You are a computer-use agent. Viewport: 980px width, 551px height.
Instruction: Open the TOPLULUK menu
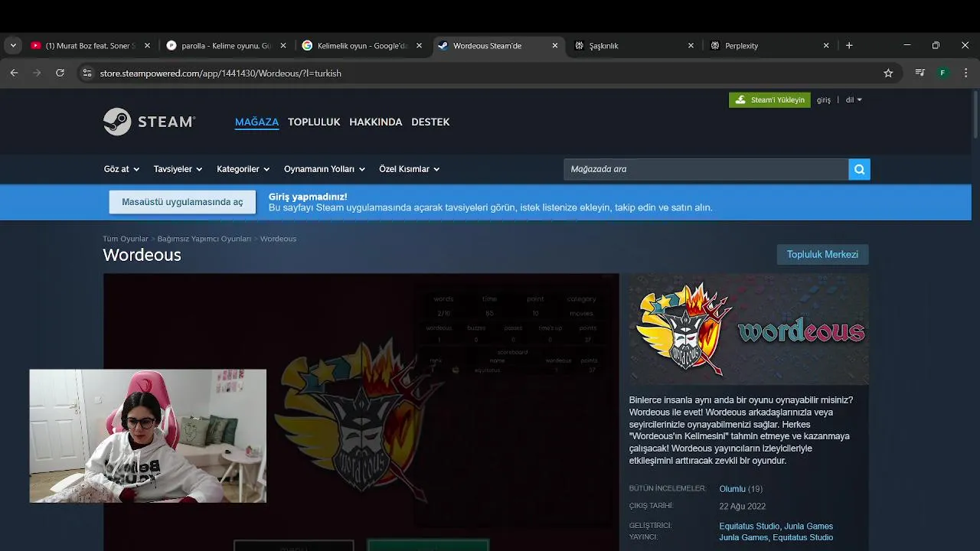click(314, 122)
